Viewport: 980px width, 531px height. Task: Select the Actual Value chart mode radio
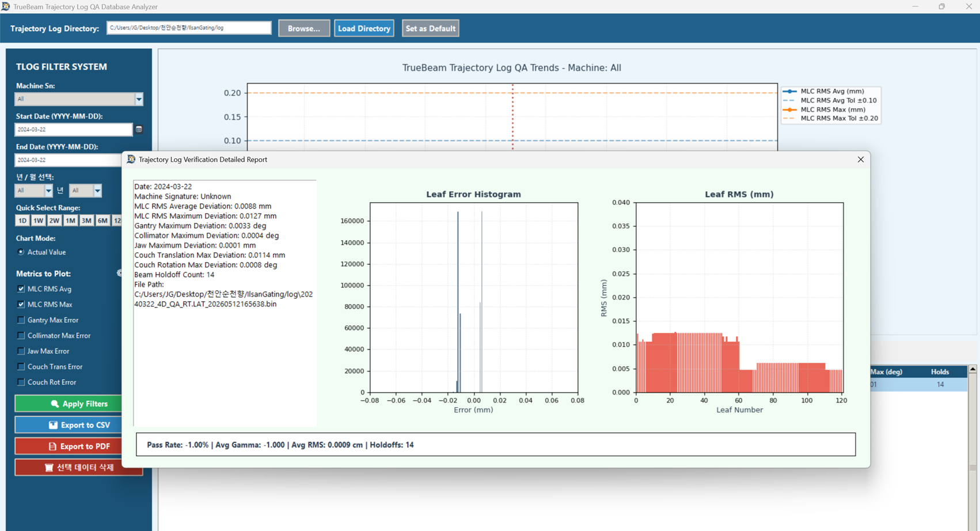(21, 252)
